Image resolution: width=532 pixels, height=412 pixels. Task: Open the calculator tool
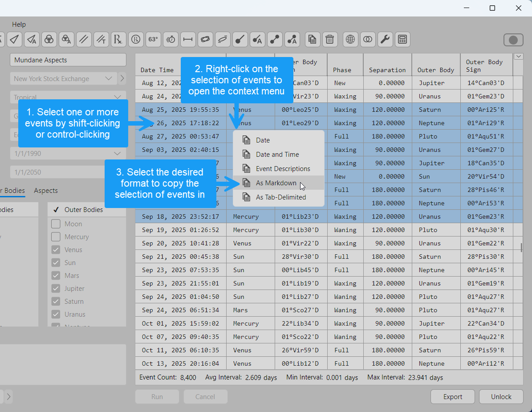pos(402,39)
